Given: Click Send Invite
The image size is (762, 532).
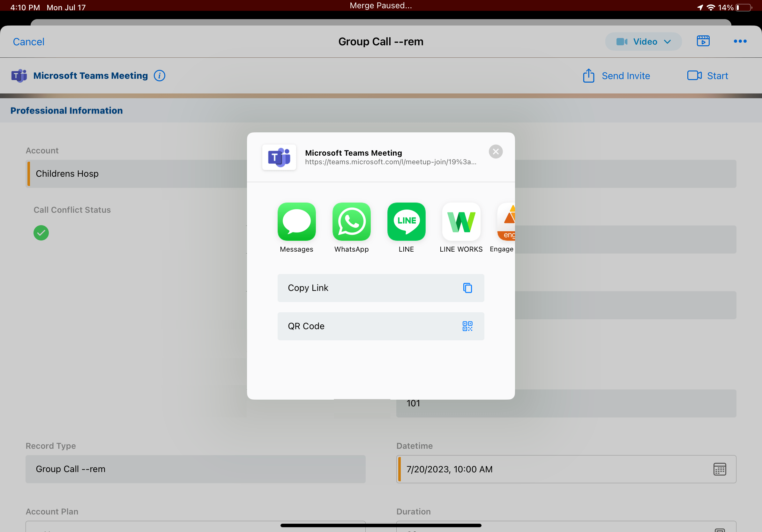Looking at the screenshot, I should click(626, 76).
